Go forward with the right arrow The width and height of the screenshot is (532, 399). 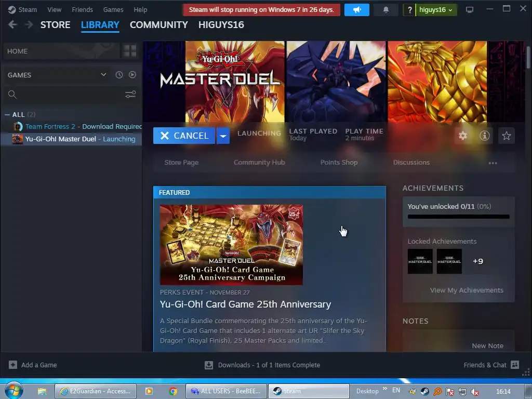pos(29,24)
